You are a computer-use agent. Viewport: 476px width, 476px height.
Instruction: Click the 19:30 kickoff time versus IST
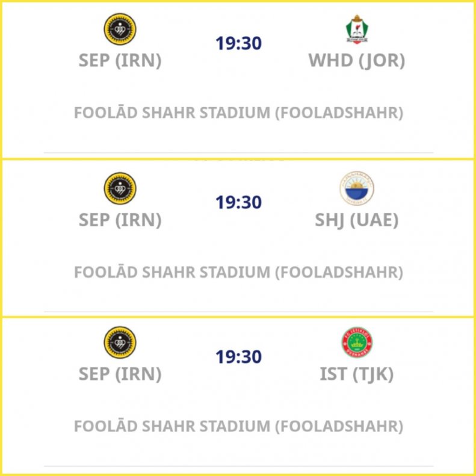click(239, 356)
